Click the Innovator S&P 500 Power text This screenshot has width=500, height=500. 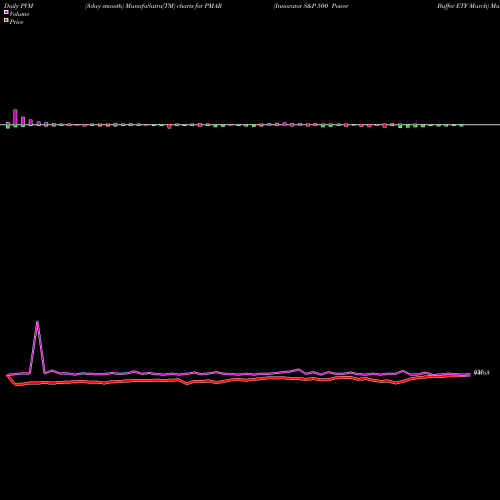coord(311,6)
